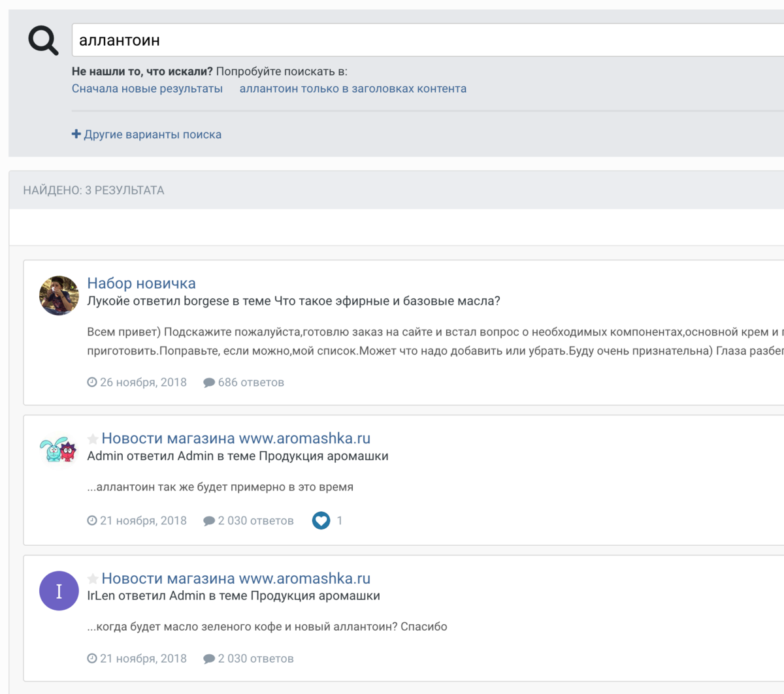Open IrLen's Новости магазина www.aromashka.ru result
The width and height of the screenshot is (784, 694).
click(x=236, y=578)
